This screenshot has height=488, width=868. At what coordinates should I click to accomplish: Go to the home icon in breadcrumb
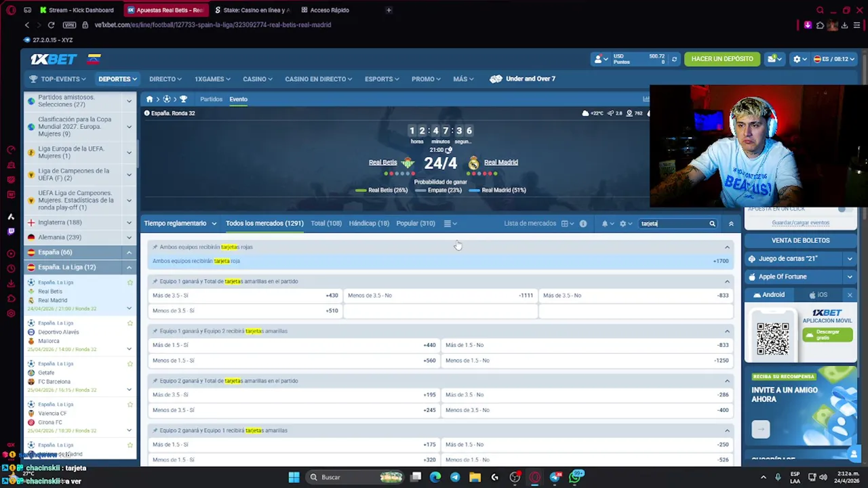tap(149, 99)
